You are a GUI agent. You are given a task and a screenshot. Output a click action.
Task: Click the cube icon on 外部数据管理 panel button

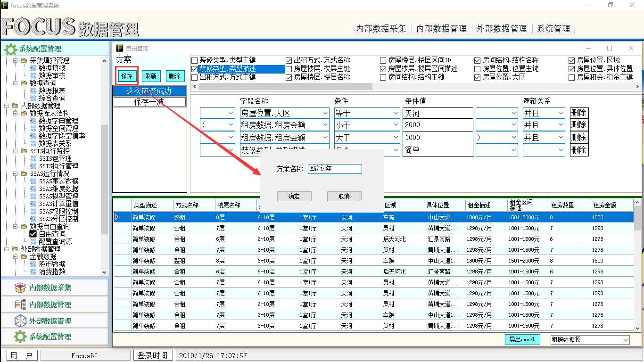point(20,321)
